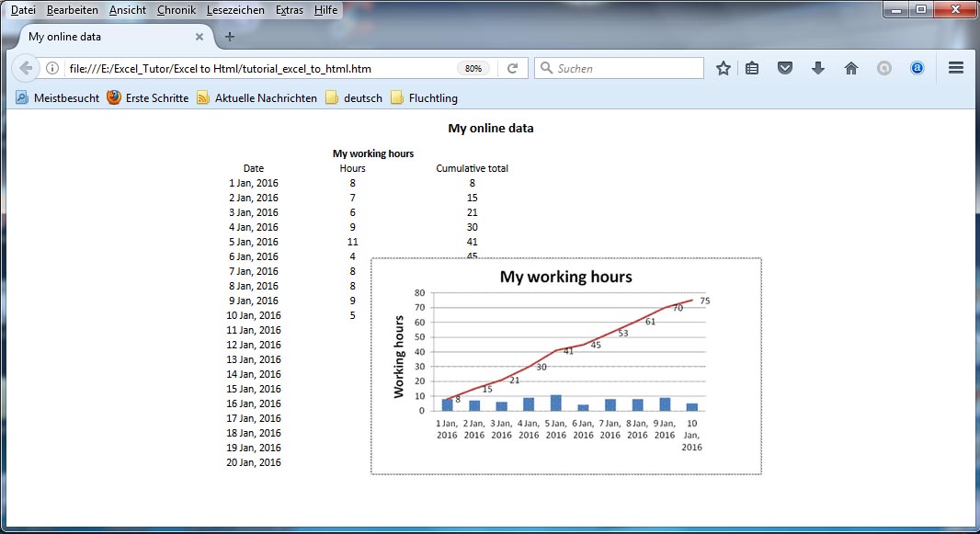This screenshot has height=534, width=980.
Task: Open the deutsch bookmarks folder
Action: pyautogui.click(x=354, y=98)
